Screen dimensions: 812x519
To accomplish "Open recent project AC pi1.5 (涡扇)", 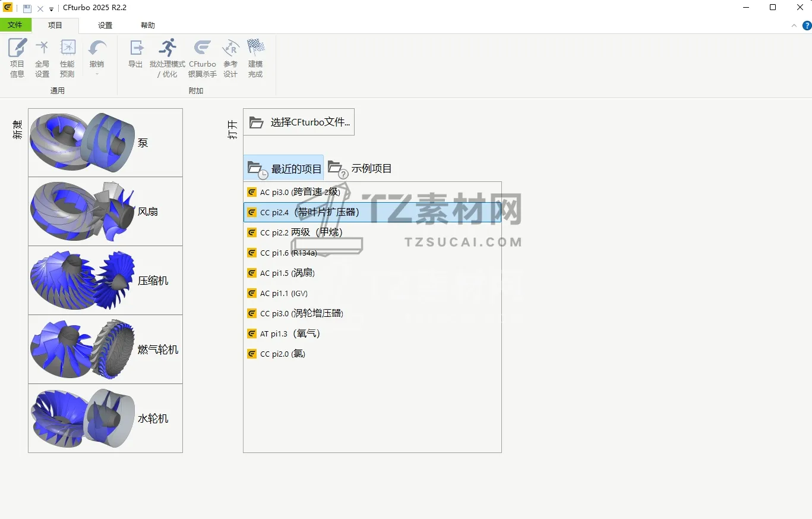I will point(372,273).
